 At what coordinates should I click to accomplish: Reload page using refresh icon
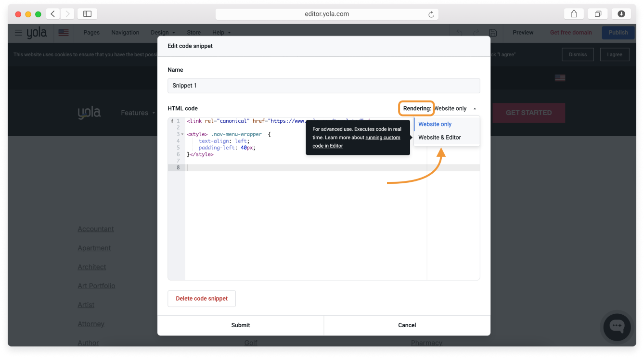pos(431,14)
